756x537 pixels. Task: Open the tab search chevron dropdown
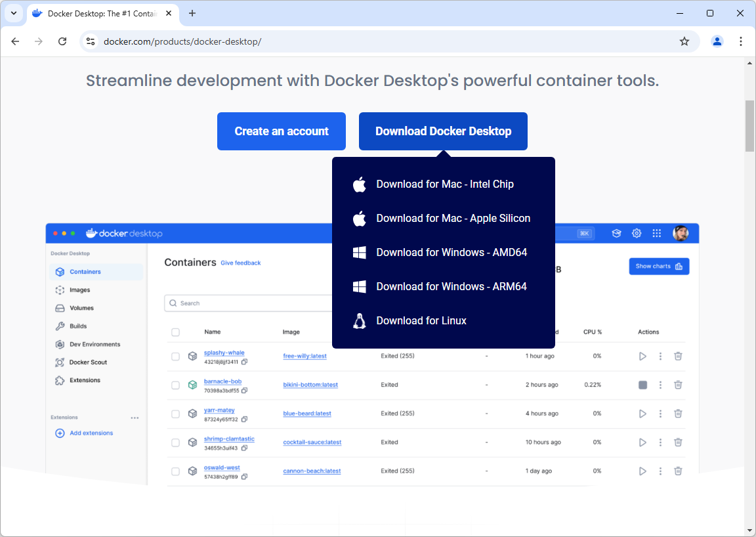pos(14,13)
